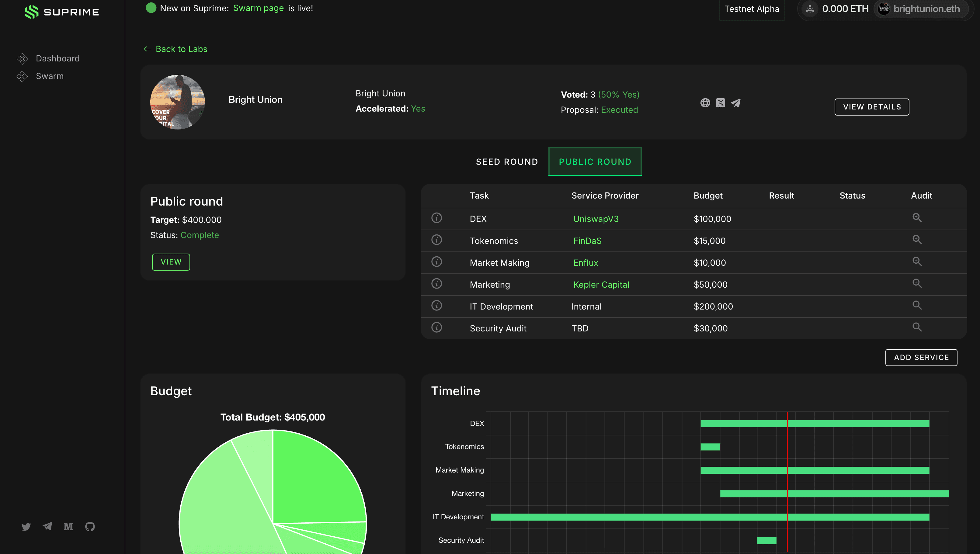Viewport: 980px width, 554px height.
Task: Click the info icon beside DEX task
Action: click(x=436, y=218)
